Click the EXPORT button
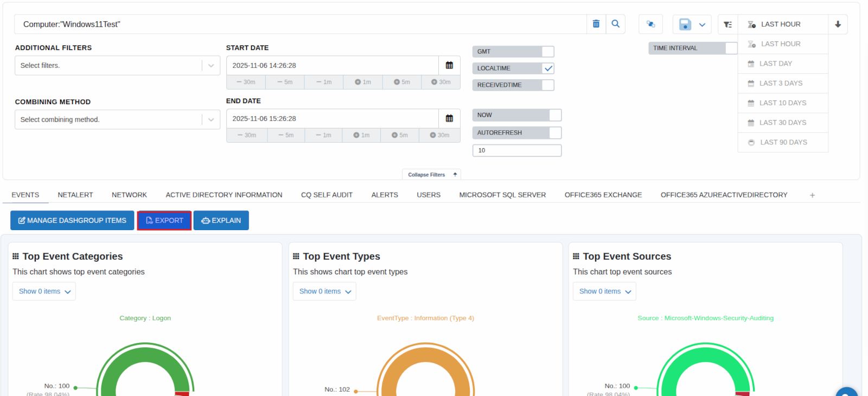The width and height of the screenshot is (868, 396). coord(164,220)
